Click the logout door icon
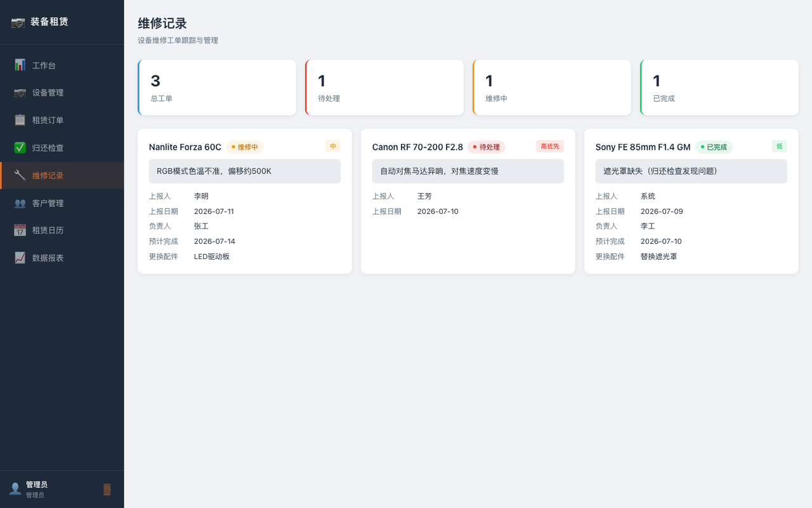 107,490
